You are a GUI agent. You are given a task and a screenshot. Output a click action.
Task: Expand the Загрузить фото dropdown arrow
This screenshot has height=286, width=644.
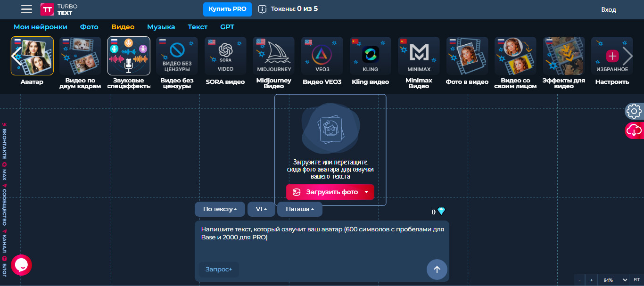366,192
